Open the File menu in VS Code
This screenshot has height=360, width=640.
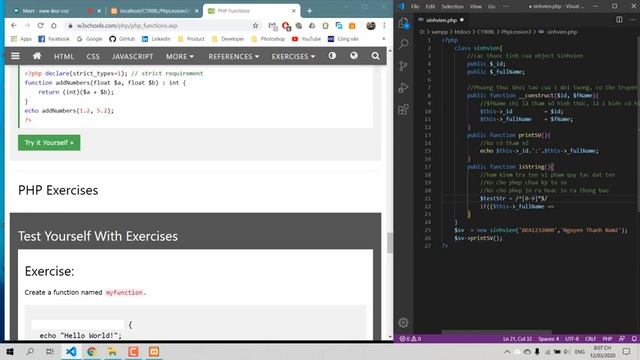(415, 7)
